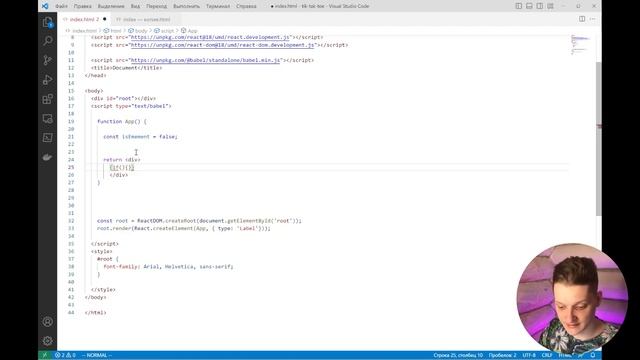Toggle secondary sidebar layout icon in title bar

tap(540, 6)
